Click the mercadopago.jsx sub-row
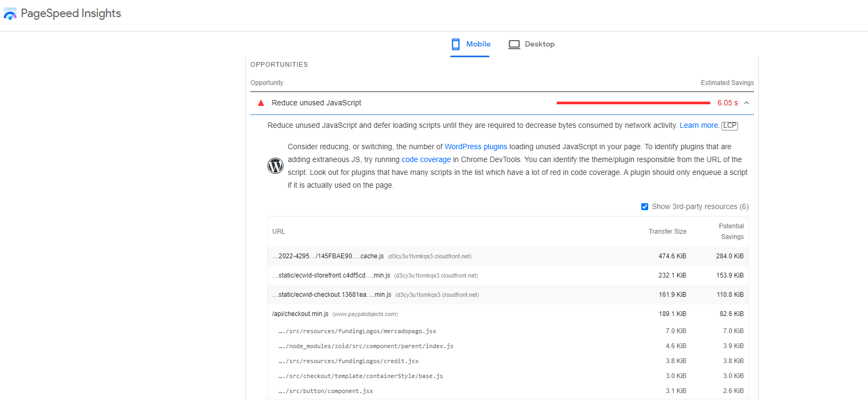 click(x=508, y=331)
